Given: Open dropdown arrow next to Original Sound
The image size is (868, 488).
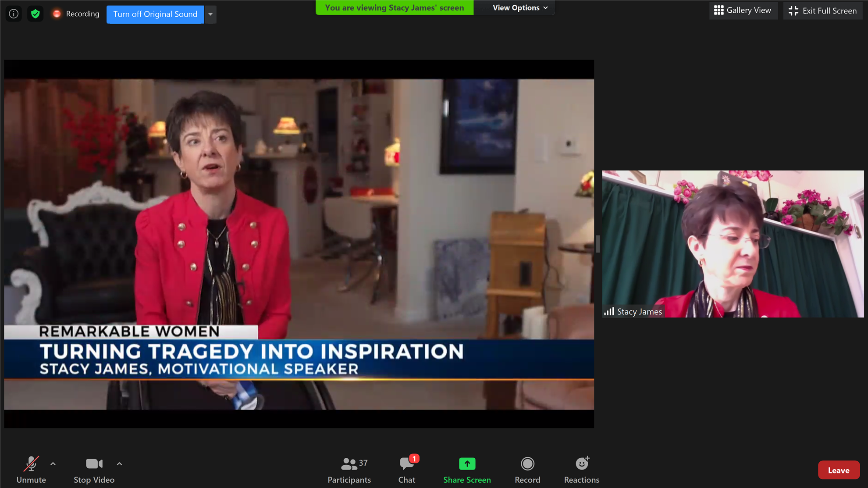Looking at the screenshot, I should [x=210, y=14].
